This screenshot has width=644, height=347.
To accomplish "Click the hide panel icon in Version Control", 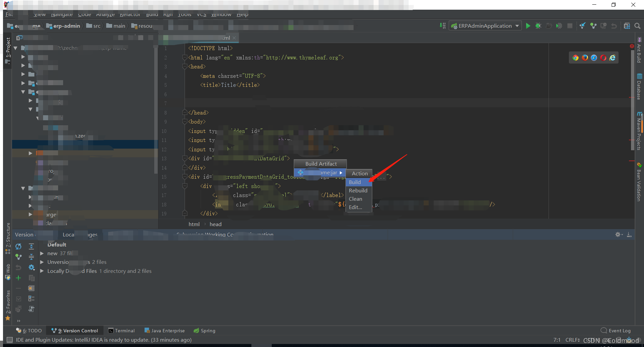I will [629, 234].
